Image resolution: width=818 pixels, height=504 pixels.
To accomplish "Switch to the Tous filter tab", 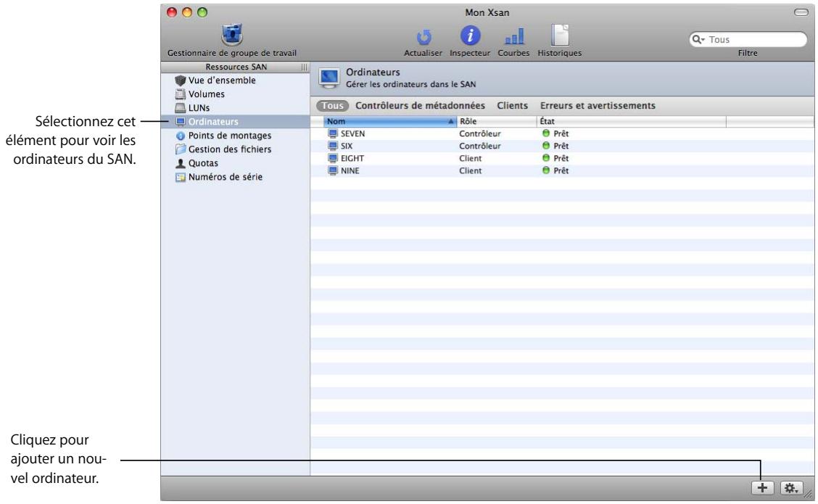I will click(332, 105).
